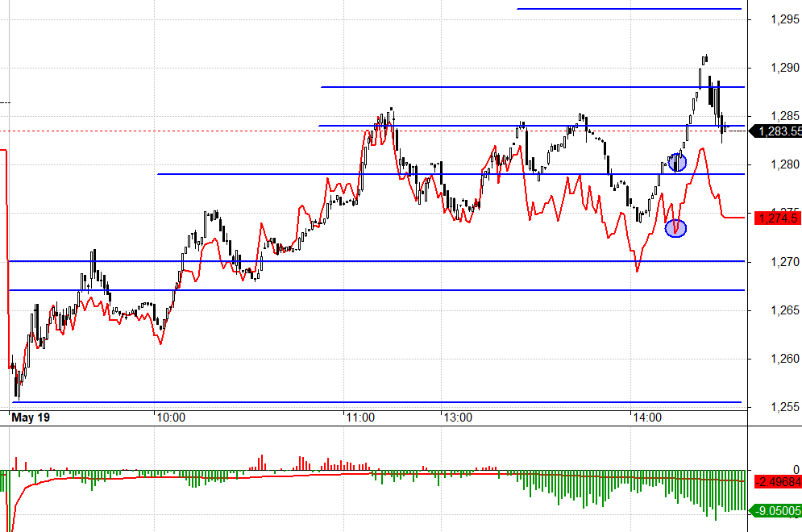Click the 0 label on the indicator axis
The width and height of the screenshot is (802, 532).
(x=796, y=469)
